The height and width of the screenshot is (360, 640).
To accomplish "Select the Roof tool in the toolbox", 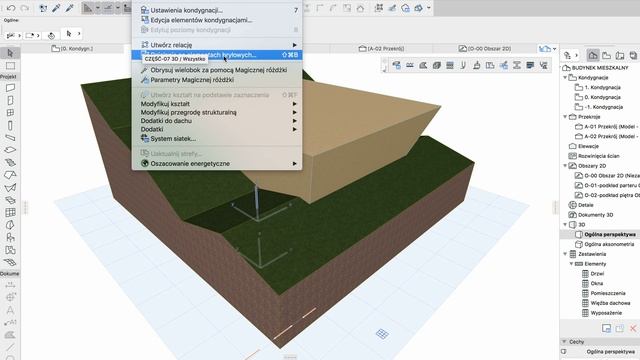I will point(10,175).
